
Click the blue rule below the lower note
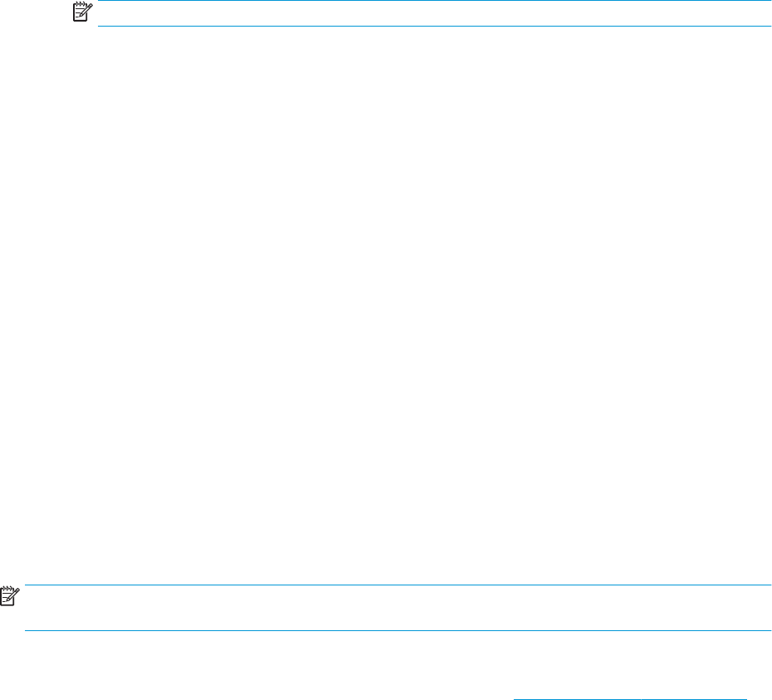click(x=398, y=630)
